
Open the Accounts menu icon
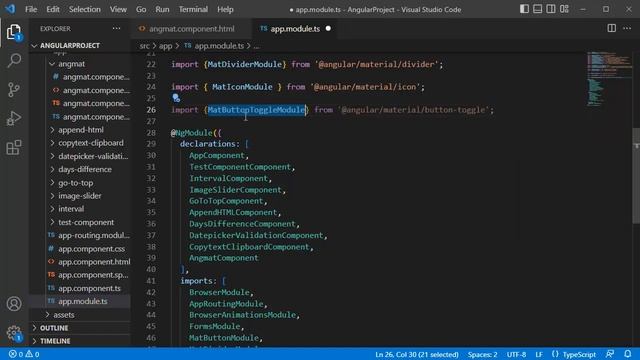coord(14,304)
